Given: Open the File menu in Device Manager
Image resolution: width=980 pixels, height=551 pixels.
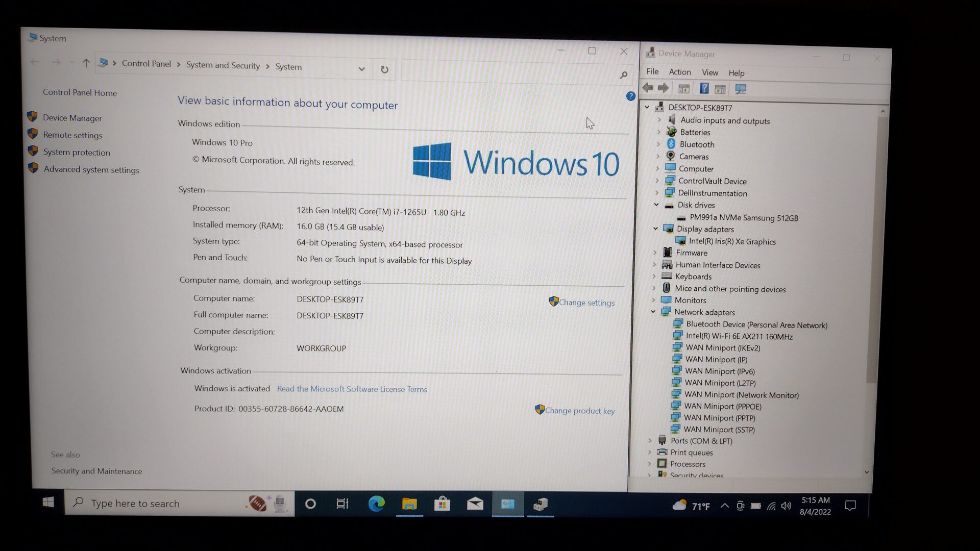Looking at the screenshot, I should pyautogui.click(x=652, y=71).
